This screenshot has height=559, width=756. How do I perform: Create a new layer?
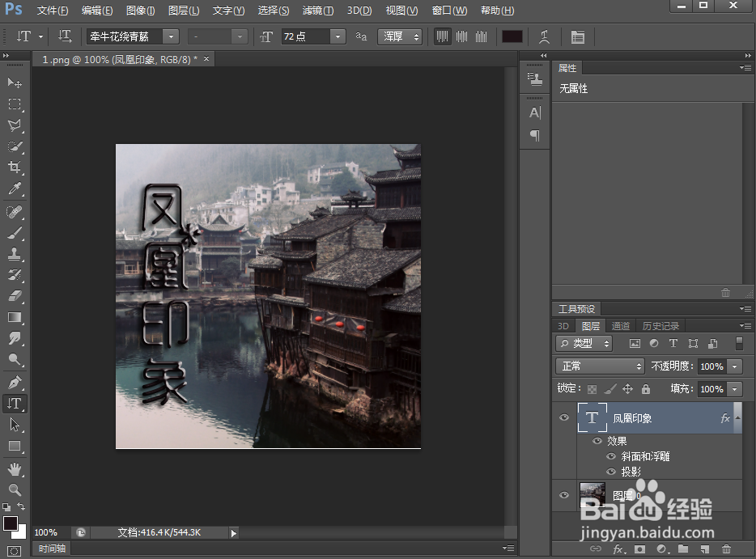(705, 548)
